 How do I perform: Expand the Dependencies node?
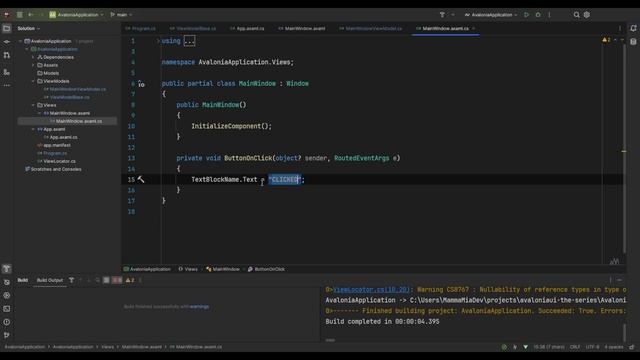point(33,57)
